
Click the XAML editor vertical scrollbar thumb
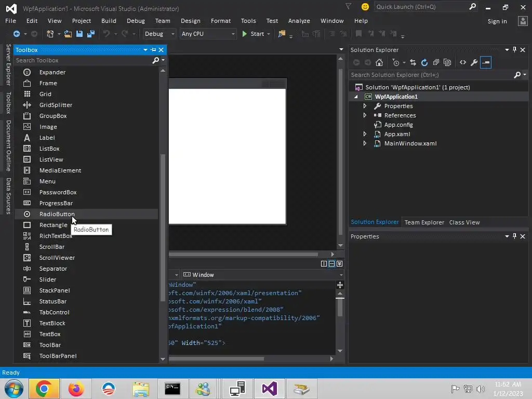(x=340, y=307)
